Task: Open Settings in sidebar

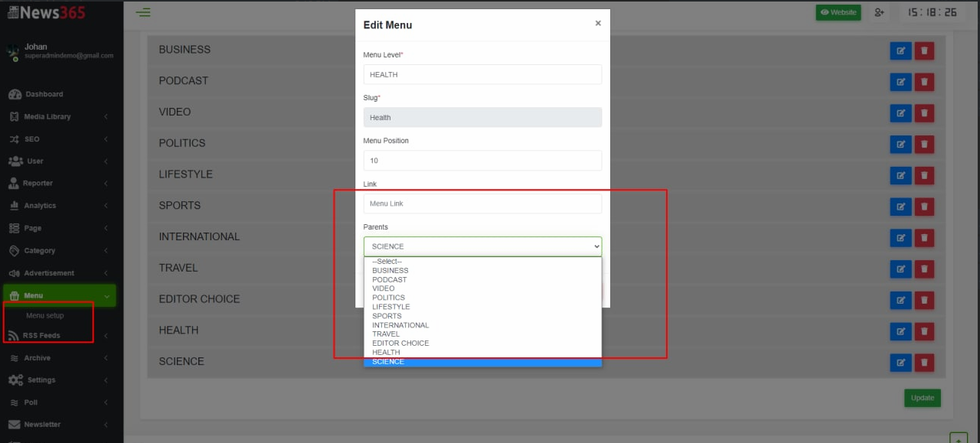Action: [58, 380]
